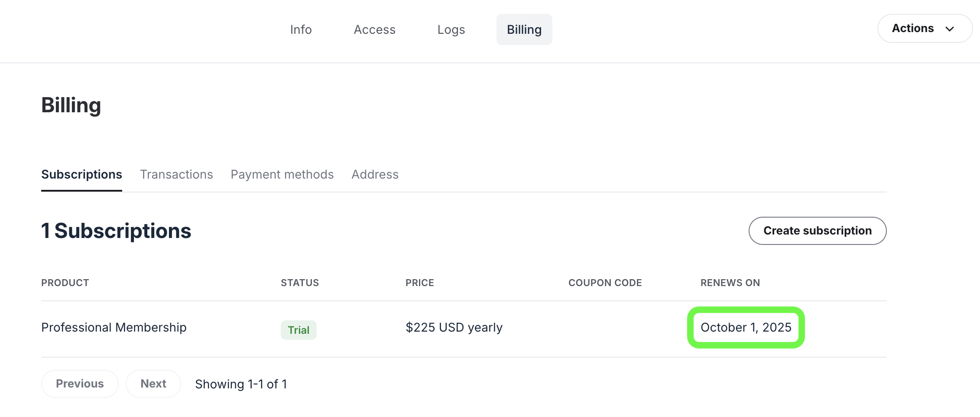Click the green Trial status badge

[299, 330]
